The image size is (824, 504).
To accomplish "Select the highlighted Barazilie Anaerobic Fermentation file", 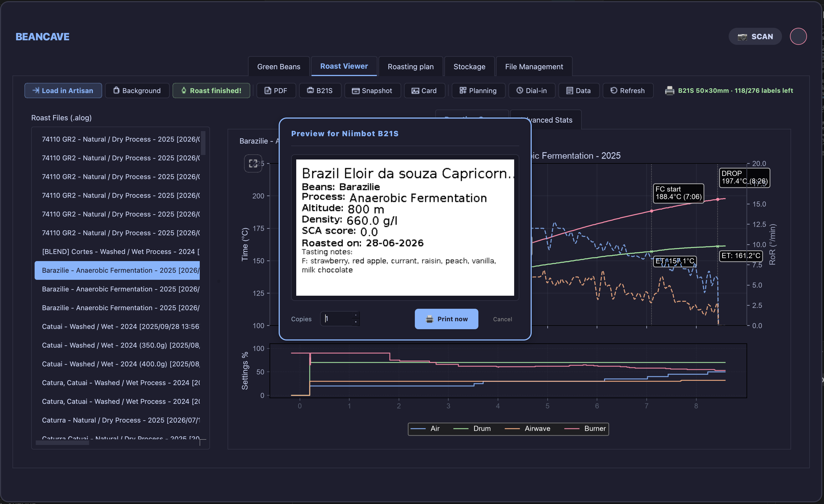I will tap(117, 270).
